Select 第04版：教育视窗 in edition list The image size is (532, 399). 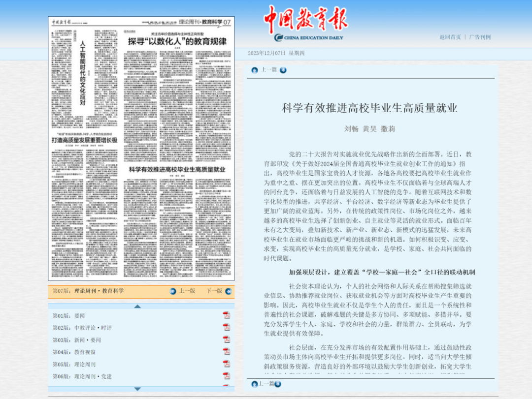pyautogui.click(x=74, y=352)
